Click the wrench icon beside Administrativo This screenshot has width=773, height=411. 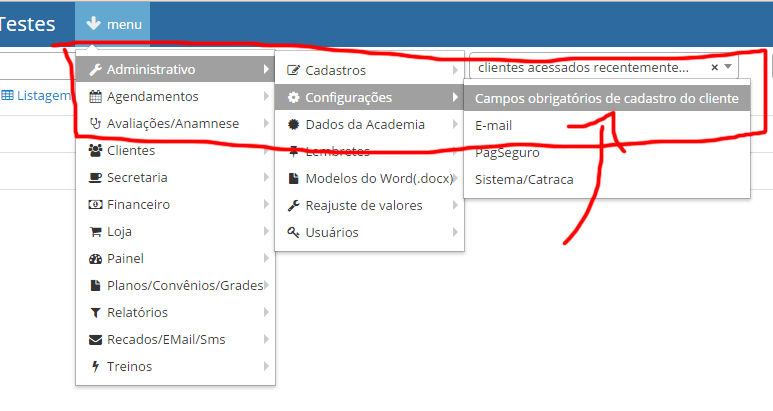coord(96,70)
